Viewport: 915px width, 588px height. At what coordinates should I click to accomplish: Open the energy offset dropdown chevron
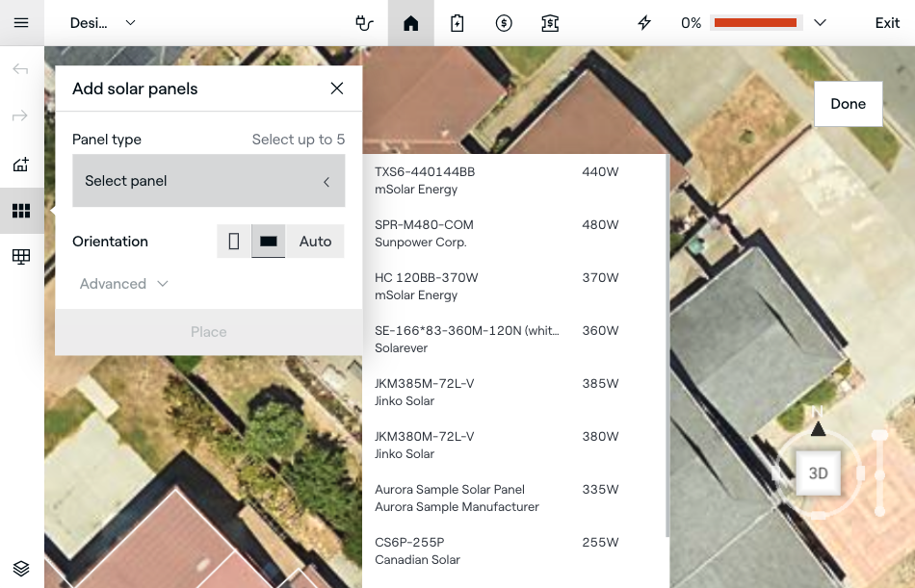click(820, 23)
